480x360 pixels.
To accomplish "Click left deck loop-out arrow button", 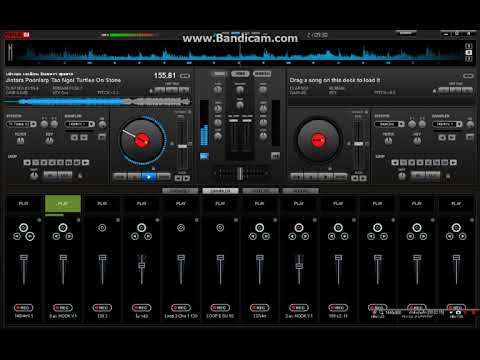I will coord(86,162).
